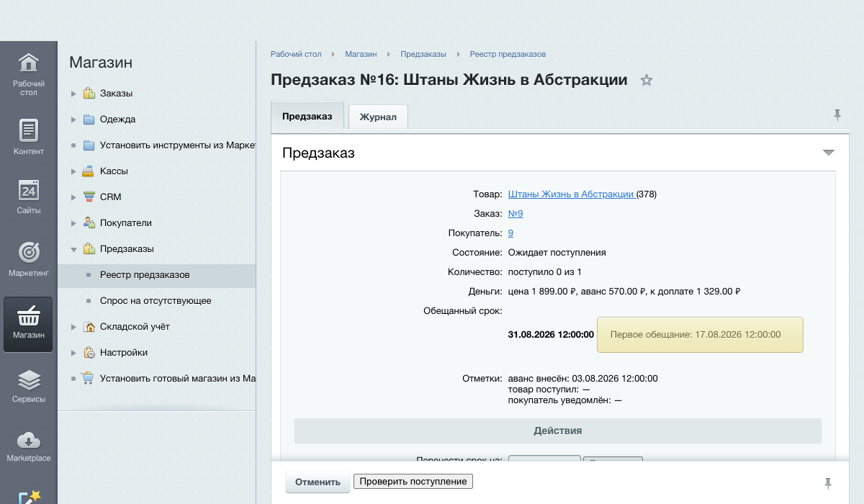Click the Настройки gear folder icon
This screenshot has width=864, height=504.
pos(89,353)
